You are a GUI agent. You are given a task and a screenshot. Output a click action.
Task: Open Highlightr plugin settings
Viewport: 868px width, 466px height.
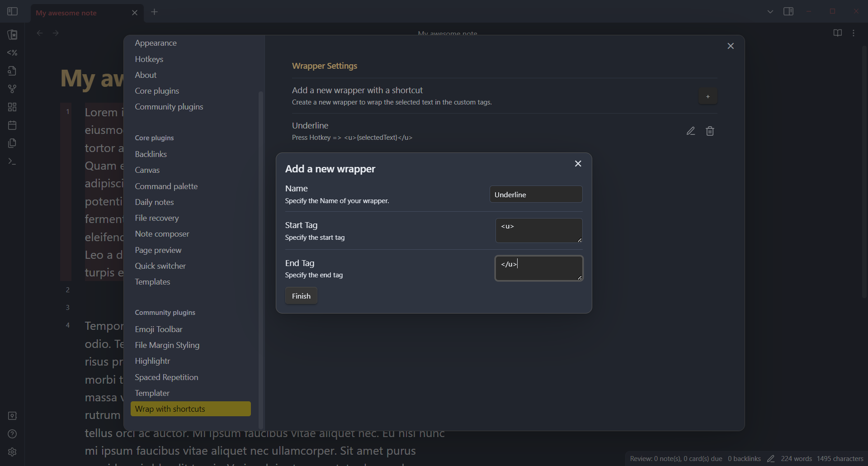pyautogui.click(x=152, y=361)
